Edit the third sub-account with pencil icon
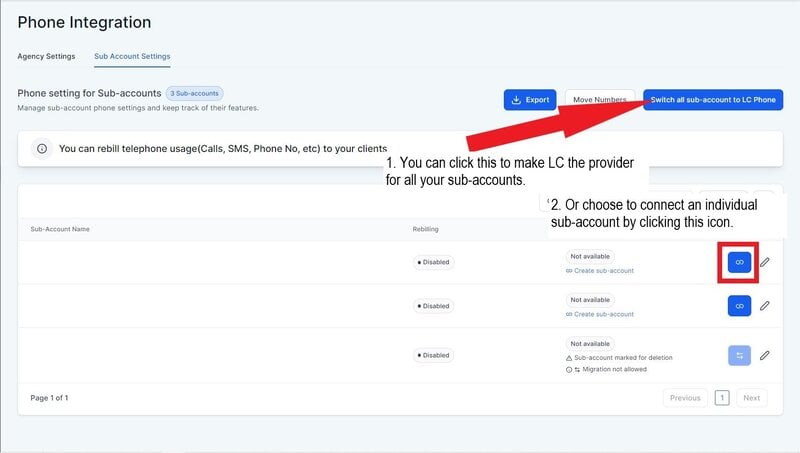This screenshot has height=453, width=800. pyautogui.click(x=764, y=356)
